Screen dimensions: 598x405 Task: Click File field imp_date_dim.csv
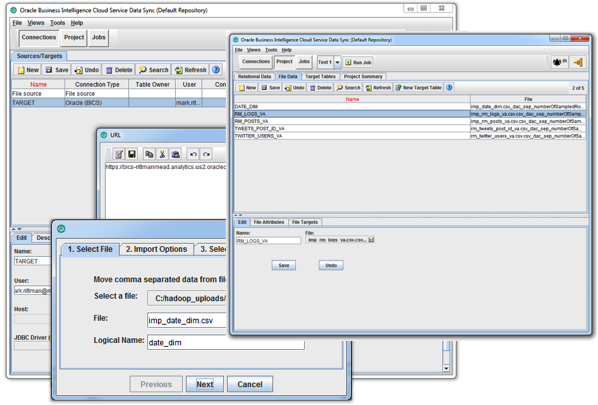click(187, 321)
